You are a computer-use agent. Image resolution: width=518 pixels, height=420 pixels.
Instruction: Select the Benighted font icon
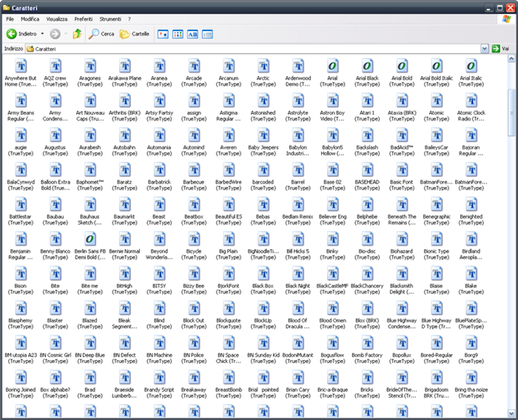(x=471, y=204)
